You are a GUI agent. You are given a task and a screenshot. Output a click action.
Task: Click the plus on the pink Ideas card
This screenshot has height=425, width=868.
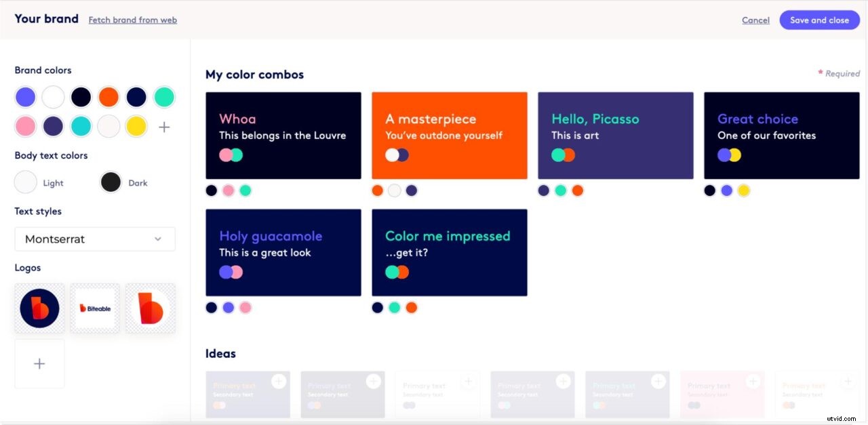753,381
